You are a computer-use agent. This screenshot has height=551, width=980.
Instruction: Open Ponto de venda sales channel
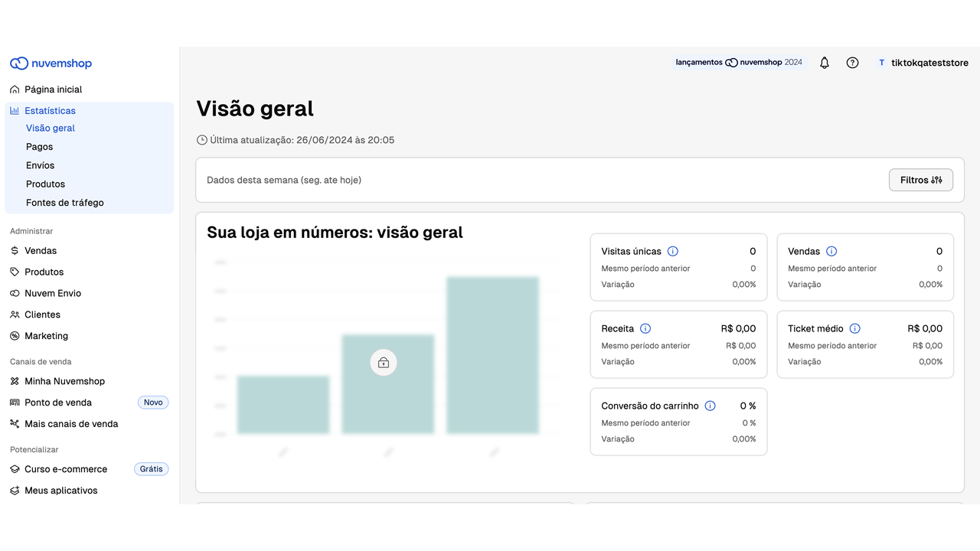point(58,403)
